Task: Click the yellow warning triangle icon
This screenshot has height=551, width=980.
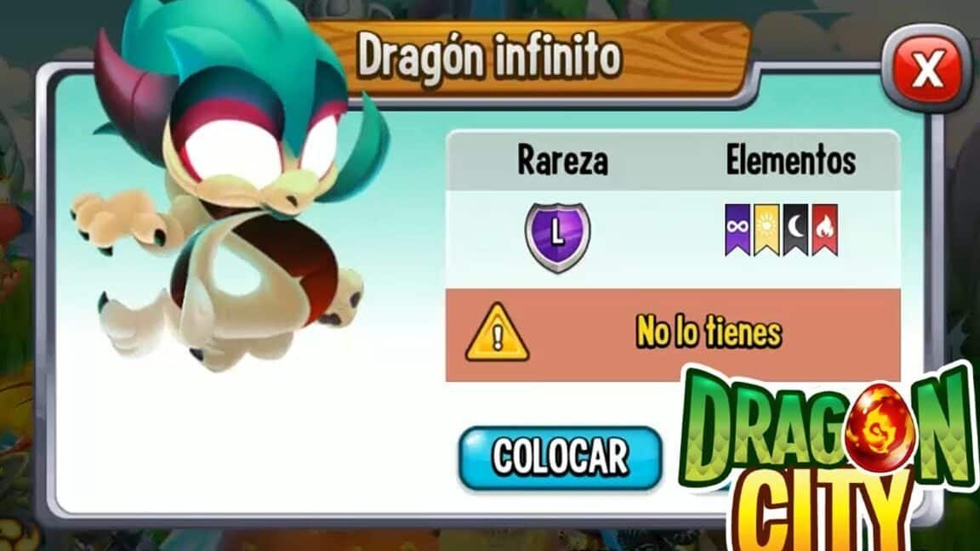Action: pos(497,333)
